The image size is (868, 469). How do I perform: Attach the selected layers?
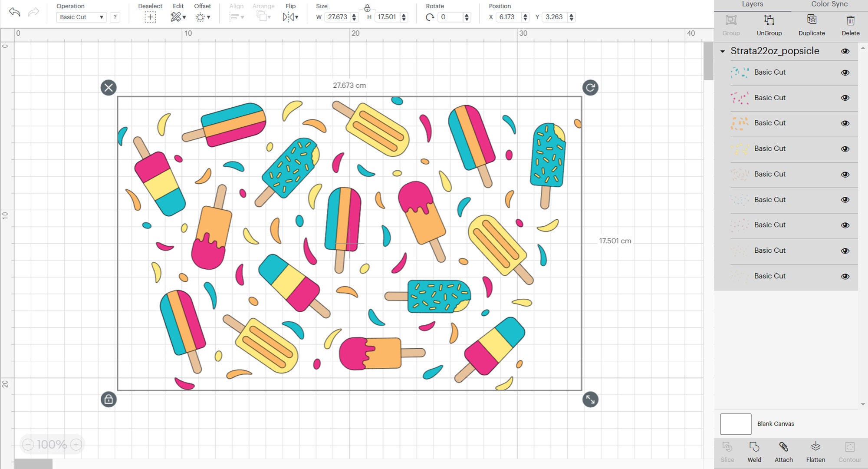click(x=783, y=452)
